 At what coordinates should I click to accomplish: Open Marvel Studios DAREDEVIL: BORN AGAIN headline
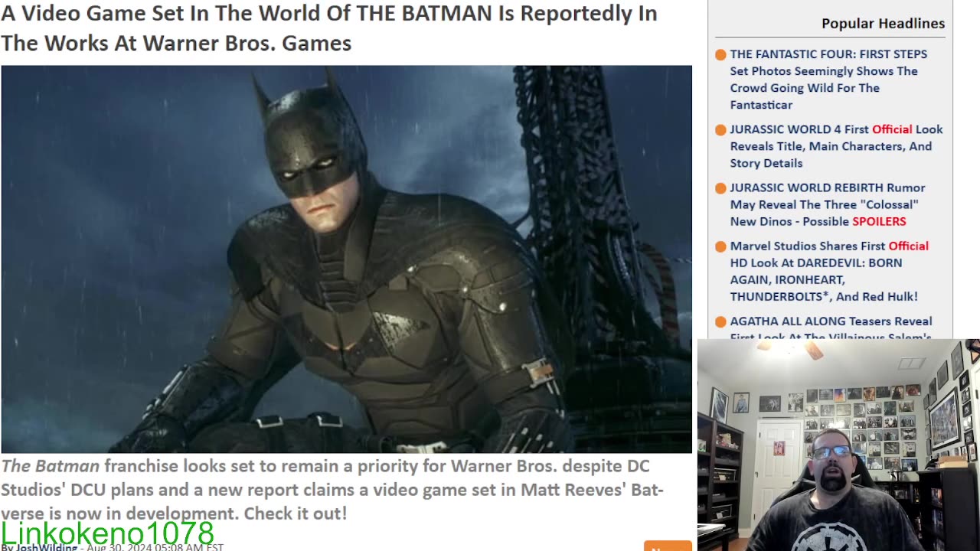829,271
